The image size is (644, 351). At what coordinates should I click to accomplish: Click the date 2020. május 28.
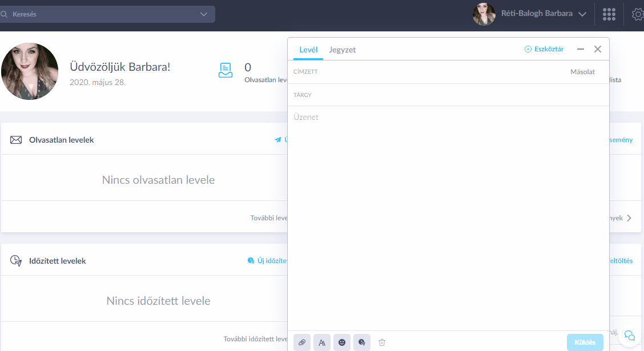(x=98, y=83)
